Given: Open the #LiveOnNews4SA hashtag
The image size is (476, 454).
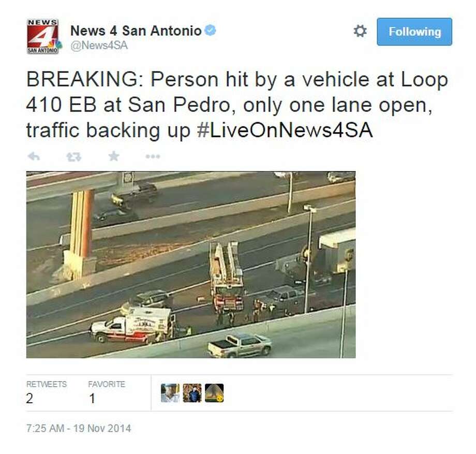Looking at the screenshot, I should 285,130.
